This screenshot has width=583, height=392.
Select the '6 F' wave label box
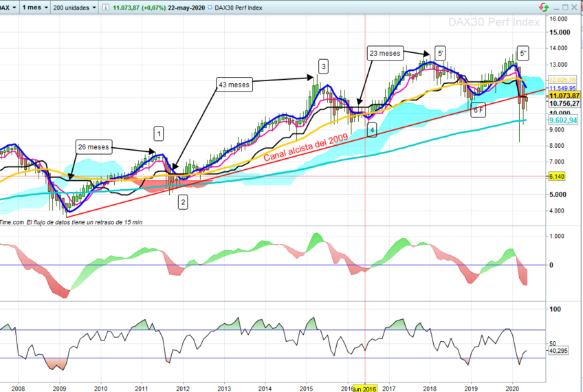pyautogui.click(x=478, y=110)
